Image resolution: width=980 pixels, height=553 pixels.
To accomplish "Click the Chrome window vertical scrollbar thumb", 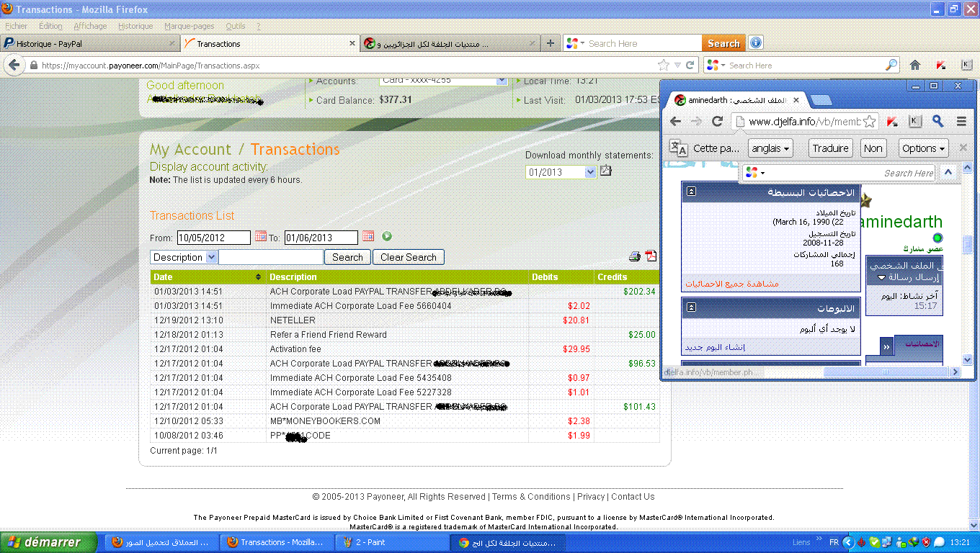I will (967, 244).
